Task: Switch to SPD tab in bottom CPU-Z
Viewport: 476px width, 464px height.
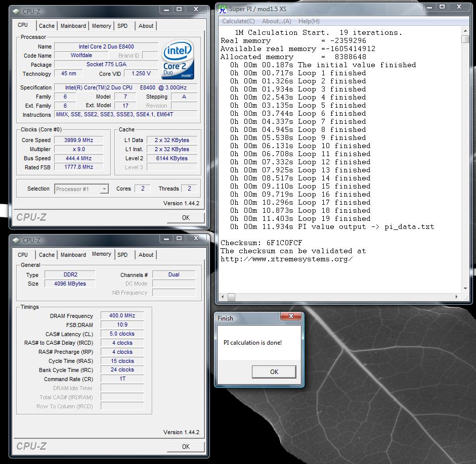Action: click(x=122, y=255)
